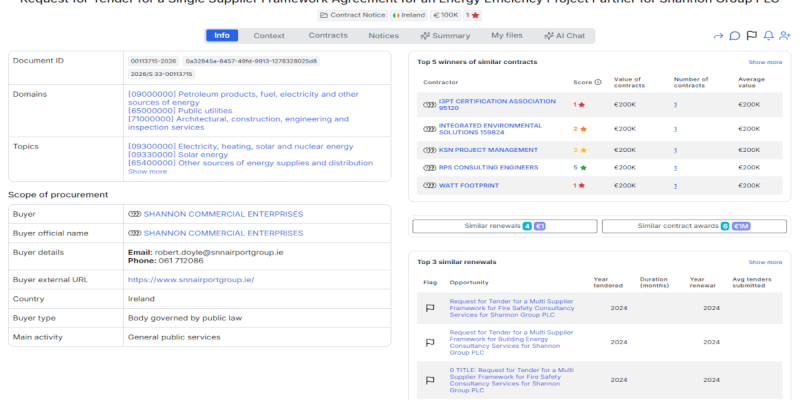This screenshot has width=800, height=400.
Task: Click flag icon for Building Energy Consultancy renewal
Action: pos(430,342)
